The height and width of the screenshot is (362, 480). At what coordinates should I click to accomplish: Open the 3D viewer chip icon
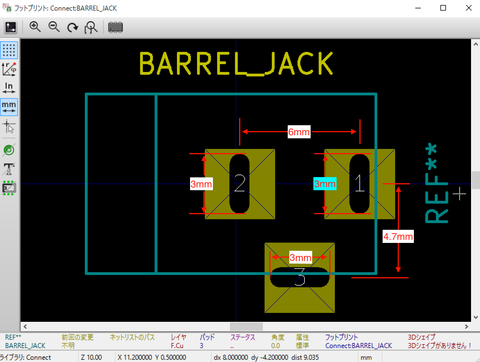point(115,27)
